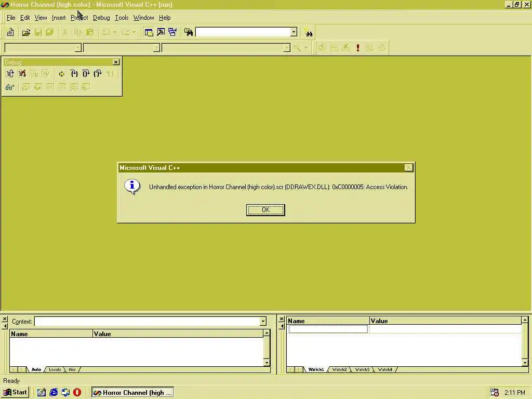
Task: Click the Windows Start button
Action: [15, 393]
